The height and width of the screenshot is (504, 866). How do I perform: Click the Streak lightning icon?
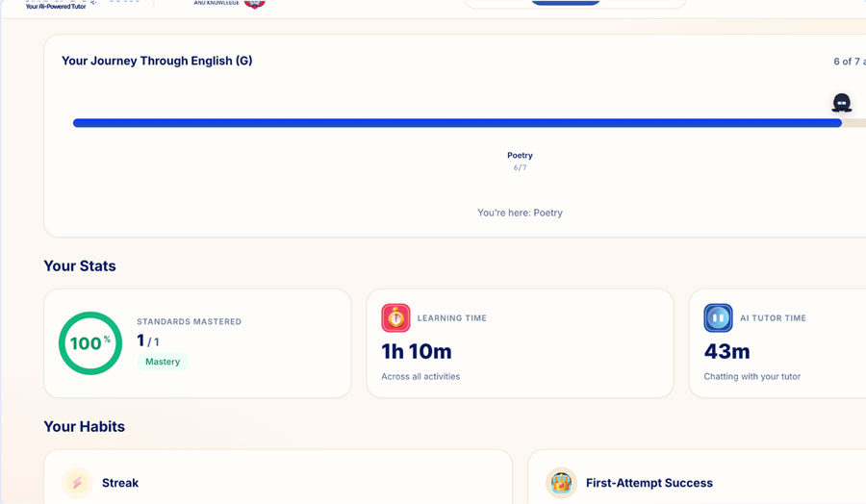tap(77, 483)
